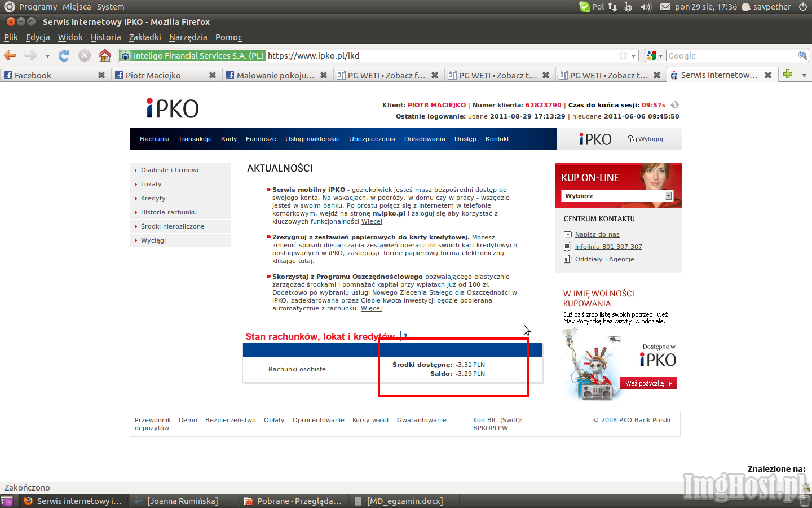812x508 pixels.
Task: Open the Karty navigation item
Action: pyautogui.click(x=229, y=139)
